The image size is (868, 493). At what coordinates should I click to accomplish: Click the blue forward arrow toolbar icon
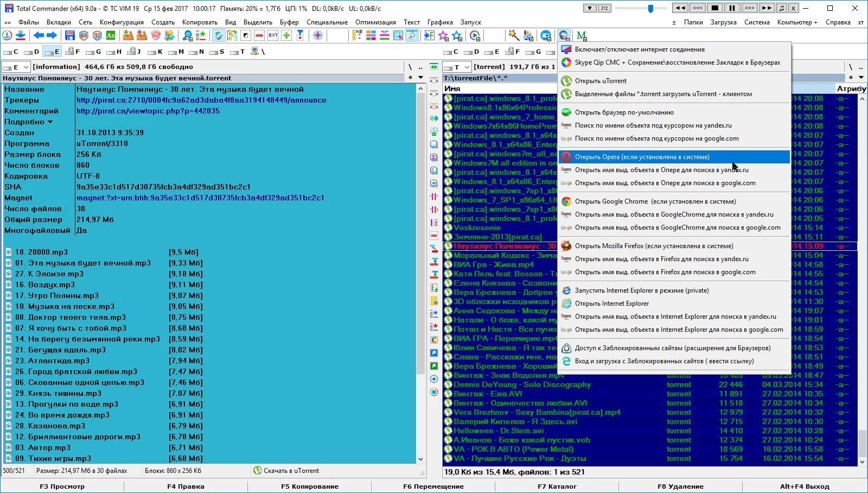click(52, 36)
